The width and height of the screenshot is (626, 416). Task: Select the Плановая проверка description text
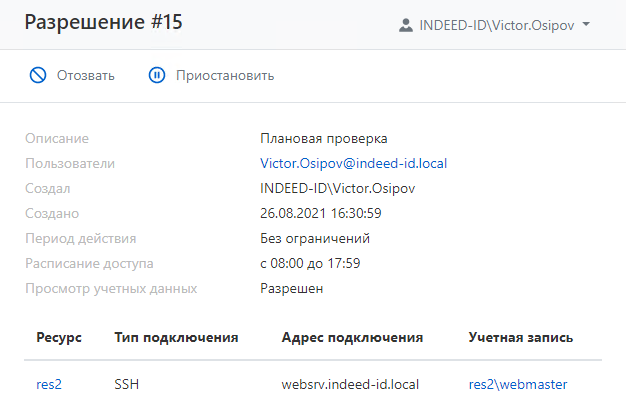[x=323, y=138]
